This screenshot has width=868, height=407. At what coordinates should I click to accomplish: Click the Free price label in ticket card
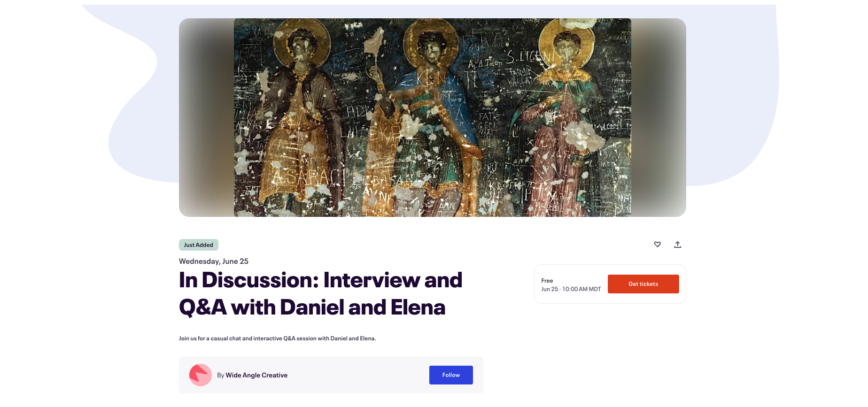click(x=547, y=281)
